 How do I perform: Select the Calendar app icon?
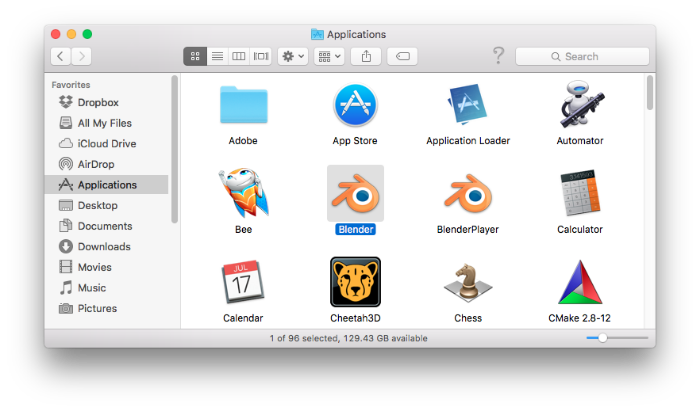243,282
